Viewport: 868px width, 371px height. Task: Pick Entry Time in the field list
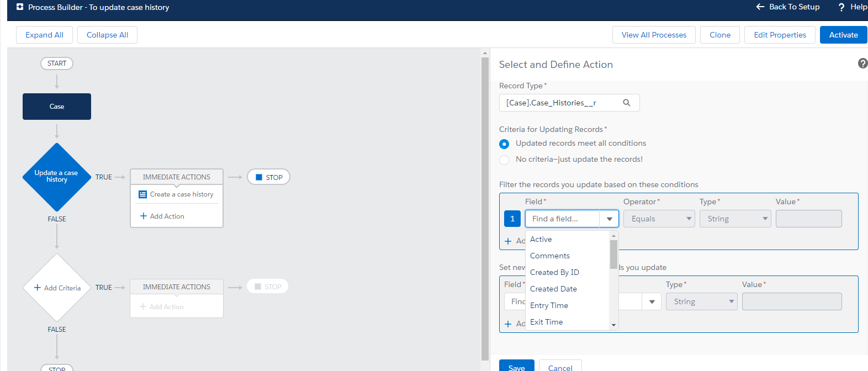(x=549, y=305)
